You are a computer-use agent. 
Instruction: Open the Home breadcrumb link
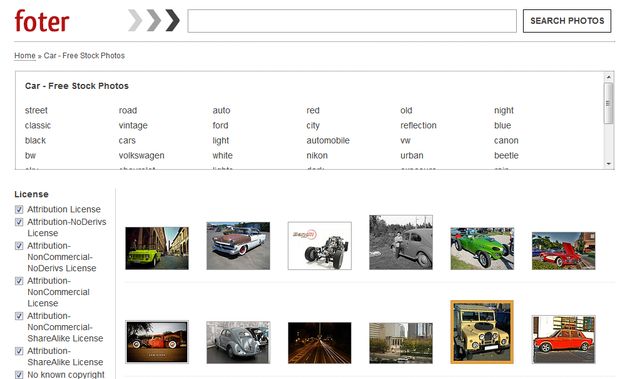coord(25,55)
